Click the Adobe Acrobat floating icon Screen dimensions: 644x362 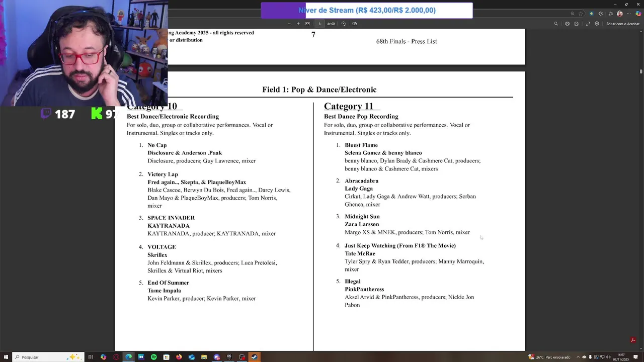pyautogui.click(x=633, y=340)
